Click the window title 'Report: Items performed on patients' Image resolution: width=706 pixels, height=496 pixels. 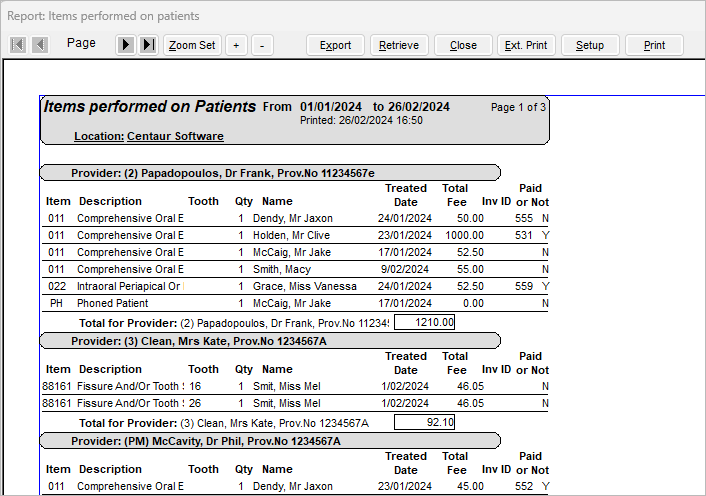pos(103,16)
